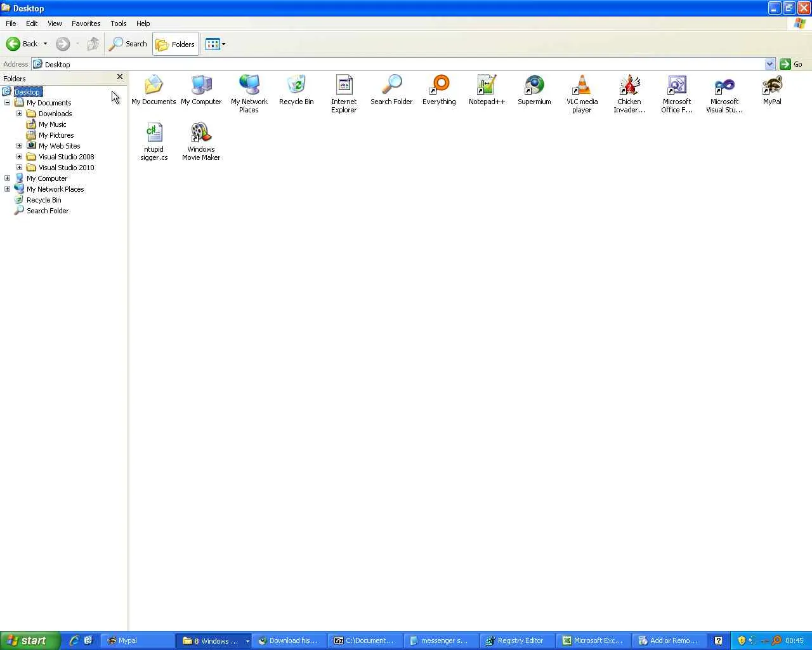
Task: Expand Visual Studio 2008 tree node
Action: point(19,157)
